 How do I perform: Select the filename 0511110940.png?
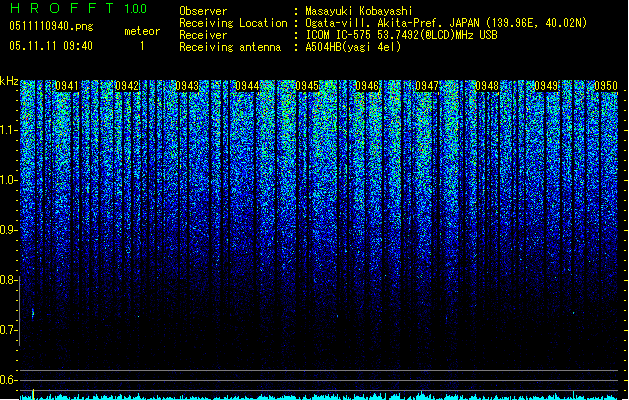(x=51, y=26)
